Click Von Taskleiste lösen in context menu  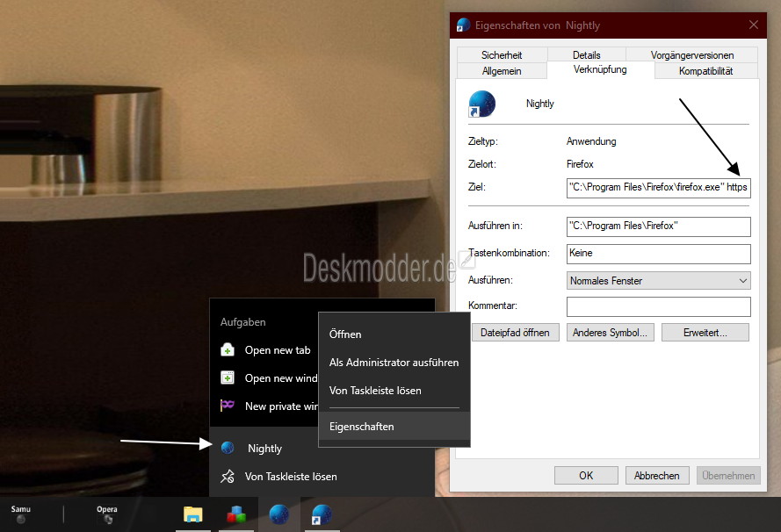pos(394,391)
